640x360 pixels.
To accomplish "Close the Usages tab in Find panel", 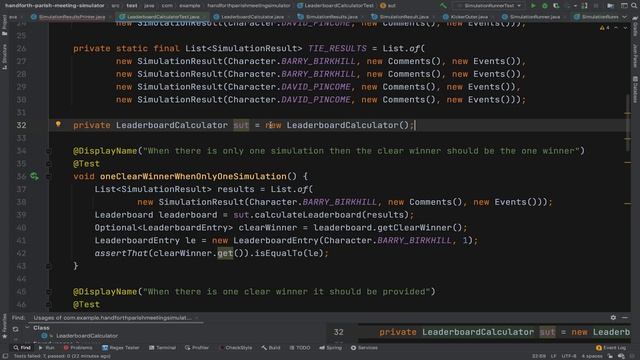I will [x=197, y=318].
